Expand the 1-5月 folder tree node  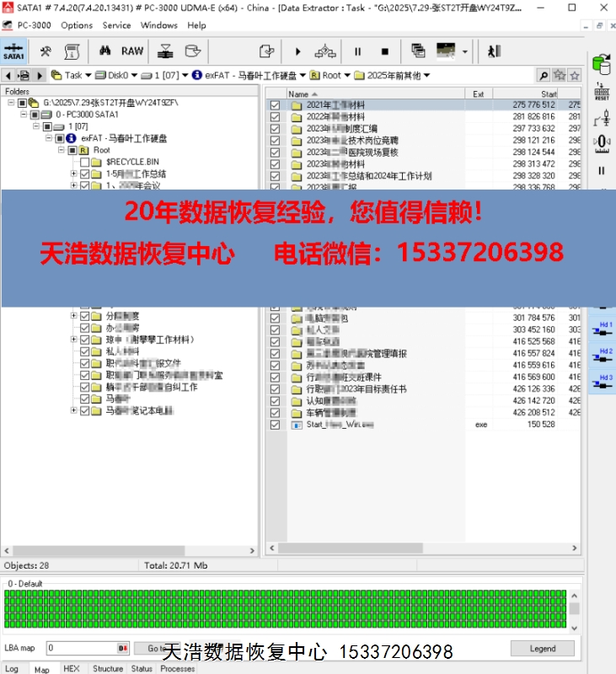(x=73, y=174)
